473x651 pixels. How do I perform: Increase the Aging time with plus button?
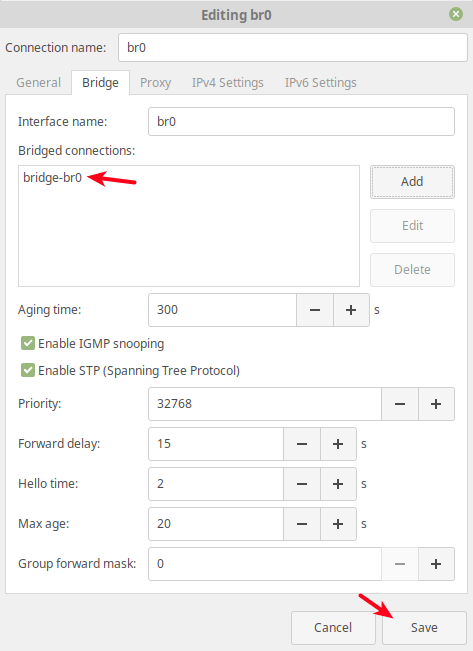351,310
